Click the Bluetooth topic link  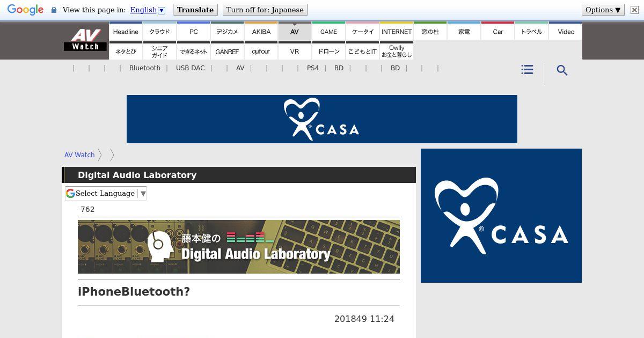pos(145,68)
